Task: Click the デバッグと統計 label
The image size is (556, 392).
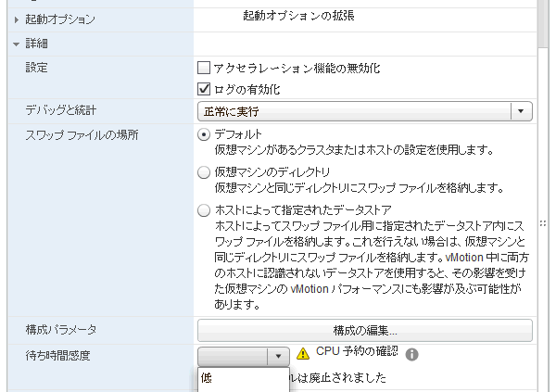Action: (x=60, y=110)
